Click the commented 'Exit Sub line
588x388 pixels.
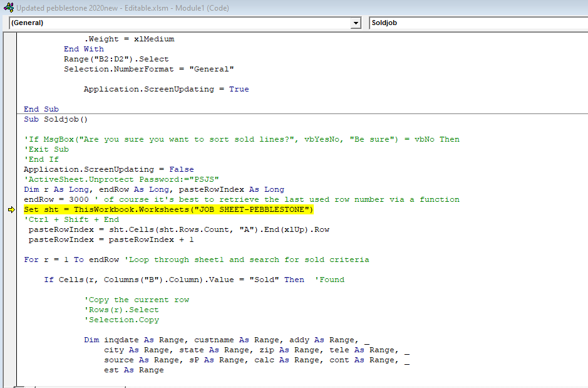(46, 149)
